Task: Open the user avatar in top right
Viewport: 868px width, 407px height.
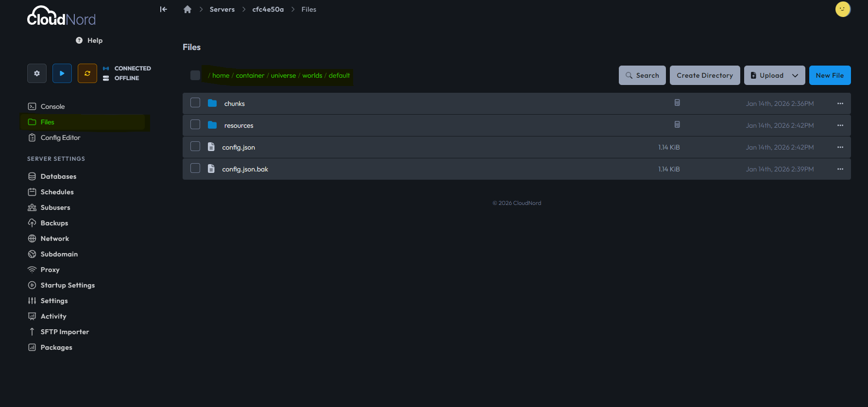Action: coord(843,9)
